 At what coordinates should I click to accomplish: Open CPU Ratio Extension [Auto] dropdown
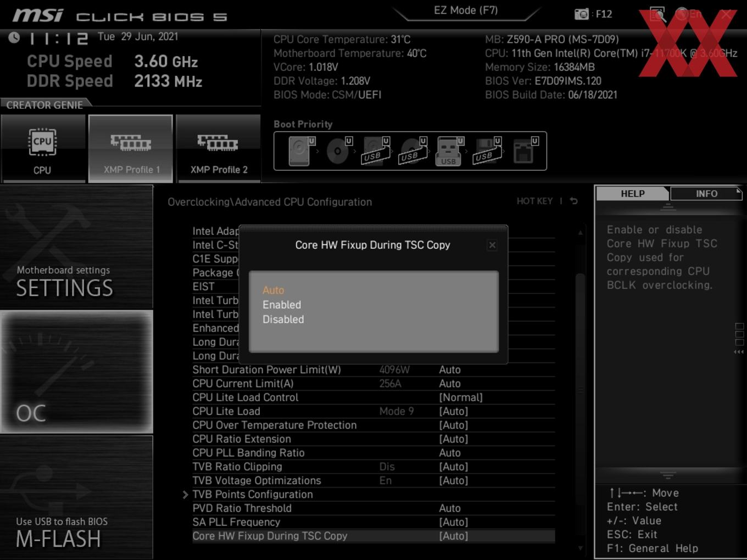point(454,439)
